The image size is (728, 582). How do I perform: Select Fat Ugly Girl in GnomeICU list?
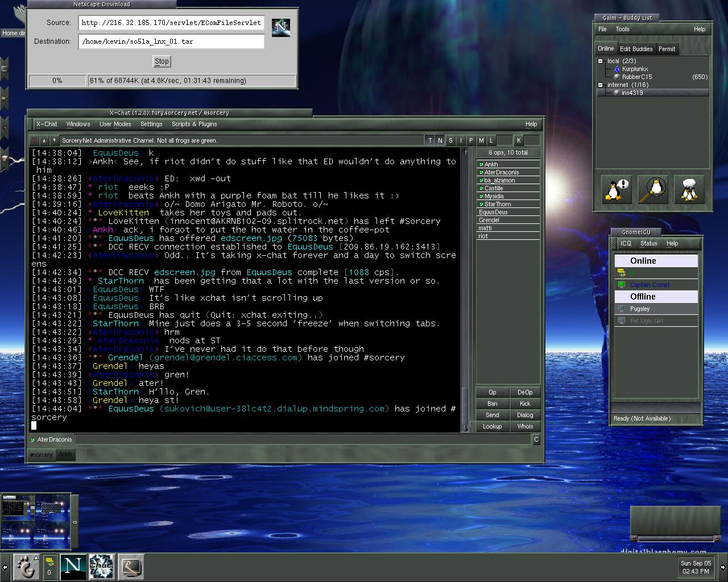click(656, 321)
